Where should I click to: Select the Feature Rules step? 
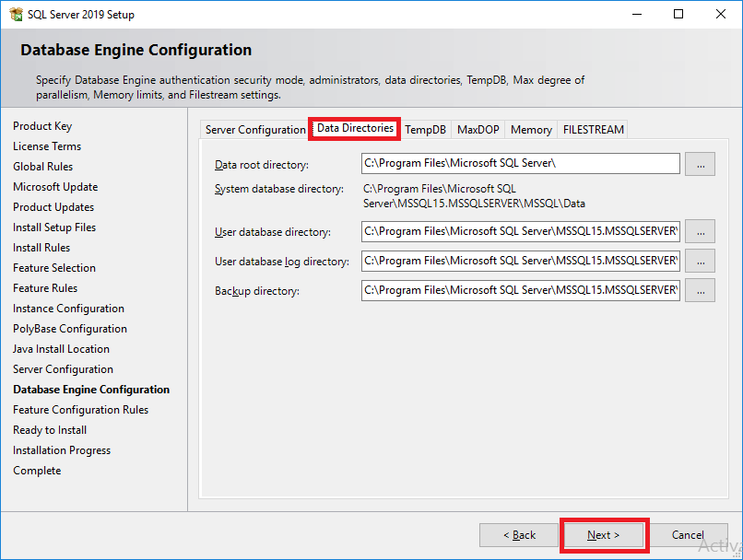click(45, 288)
